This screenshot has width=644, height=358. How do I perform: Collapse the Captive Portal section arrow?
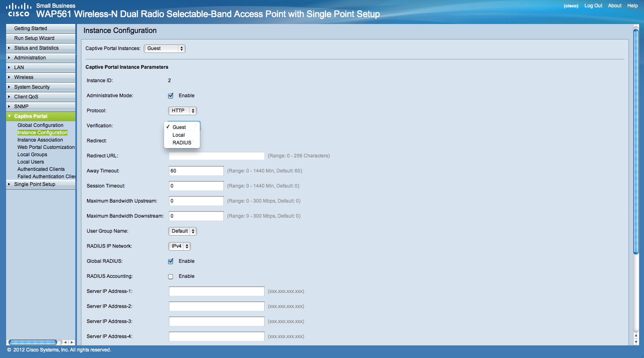tap(9, 116)
